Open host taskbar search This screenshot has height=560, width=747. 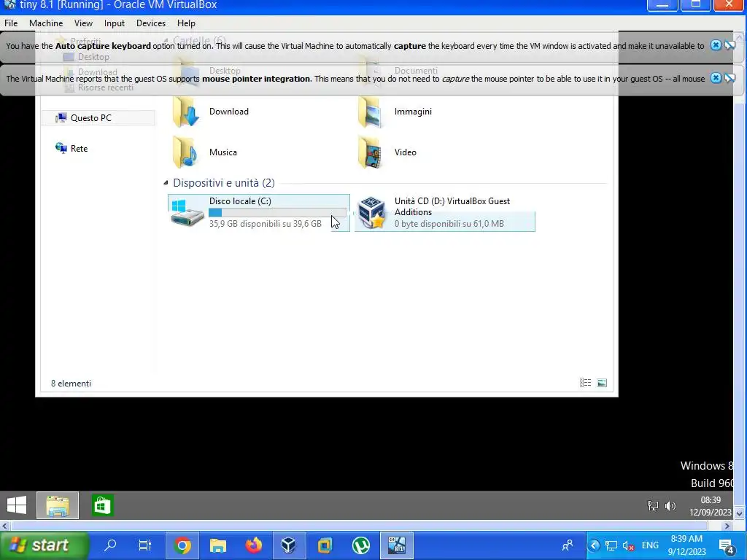(x=110, y=545)
